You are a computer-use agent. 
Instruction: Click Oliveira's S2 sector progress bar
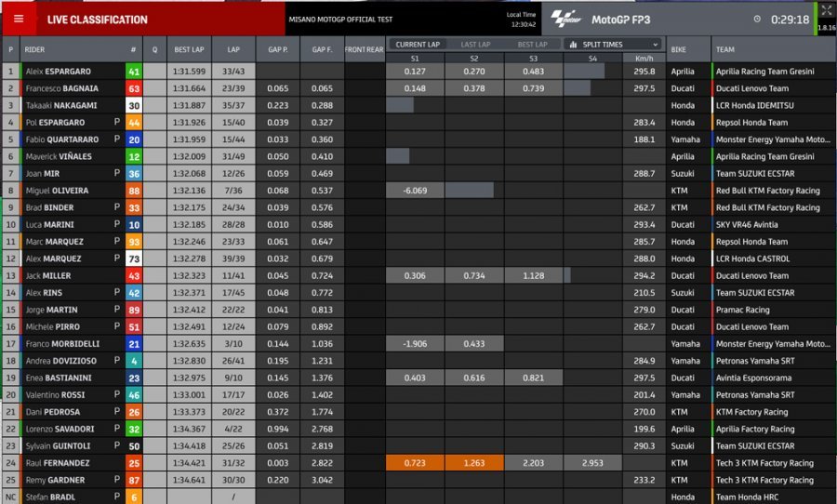pyautogui.click(x=470, y=190)
